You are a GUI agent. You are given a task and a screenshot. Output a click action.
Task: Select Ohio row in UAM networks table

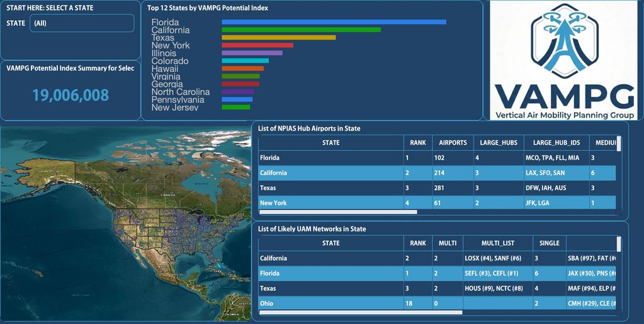438,303
